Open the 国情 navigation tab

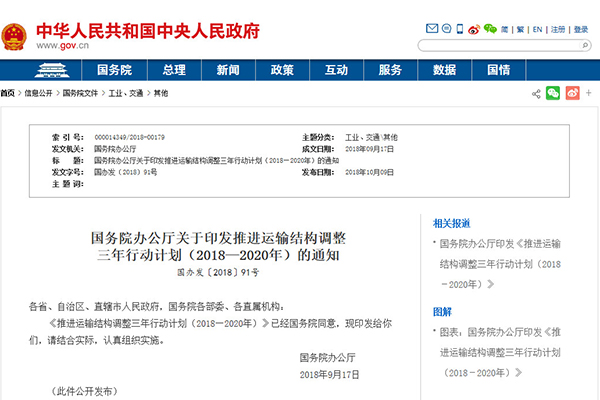point(499,70)
